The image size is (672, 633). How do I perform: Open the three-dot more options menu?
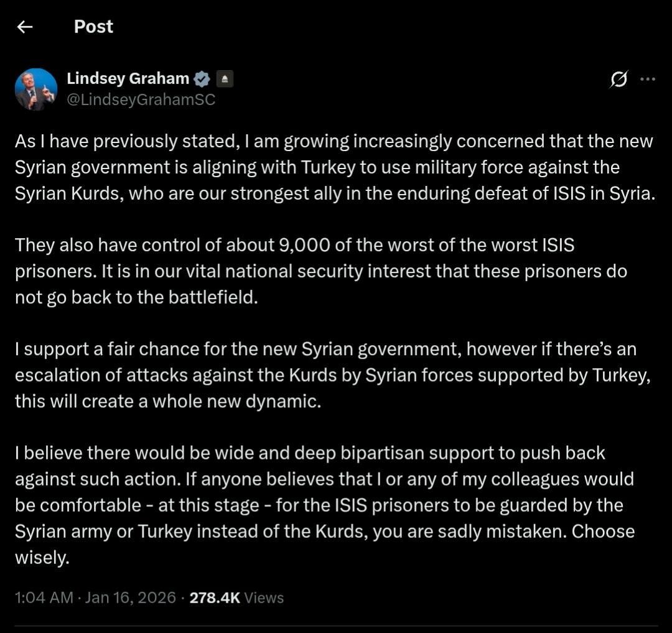(x=648, y=79)
